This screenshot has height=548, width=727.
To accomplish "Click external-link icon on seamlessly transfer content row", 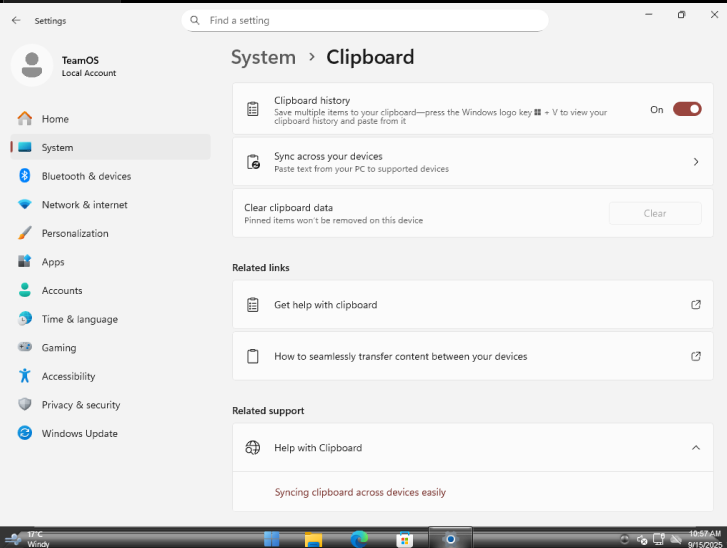I will (695, 356).
